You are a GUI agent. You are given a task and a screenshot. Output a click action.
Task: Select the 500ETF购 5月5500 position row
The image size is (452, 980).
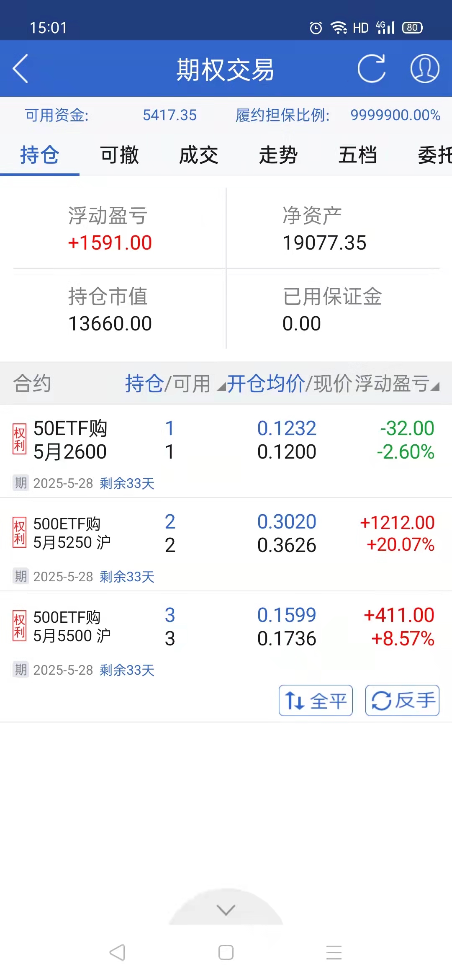[226, 627]
